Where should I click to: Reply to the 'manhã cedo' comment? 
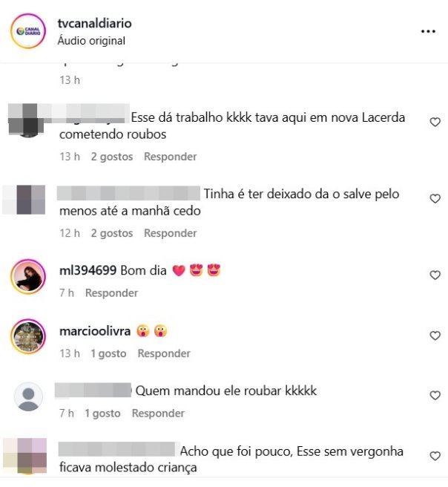pyautogui.click(x=171, y=233)
